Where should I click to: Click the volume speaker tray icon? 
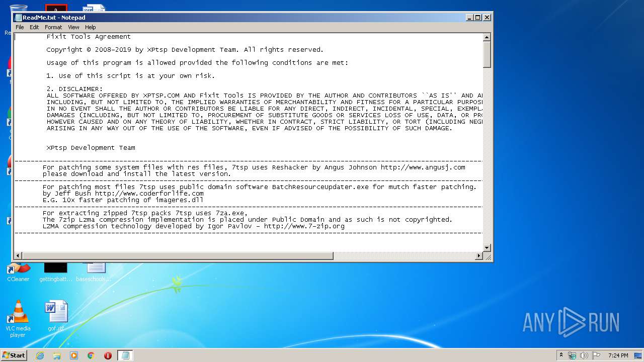(584, 355)
